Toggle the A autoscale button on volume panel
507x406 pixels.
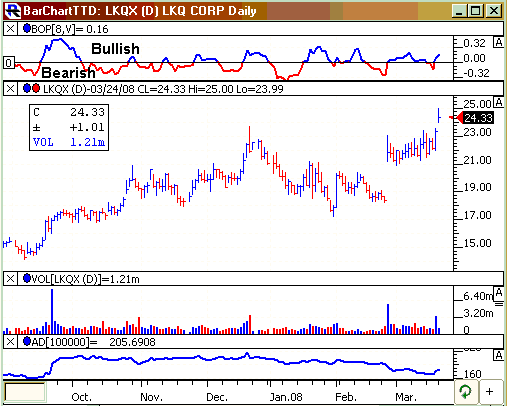click(x=499, y=293)
